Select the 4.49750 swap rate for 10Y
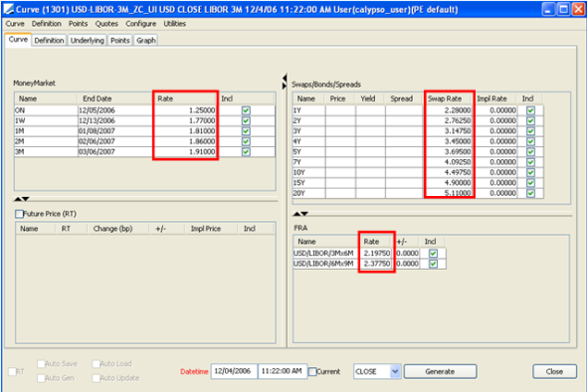Viewport: 587px width, 392px height. pyautogui.click(x=450, y=172)
